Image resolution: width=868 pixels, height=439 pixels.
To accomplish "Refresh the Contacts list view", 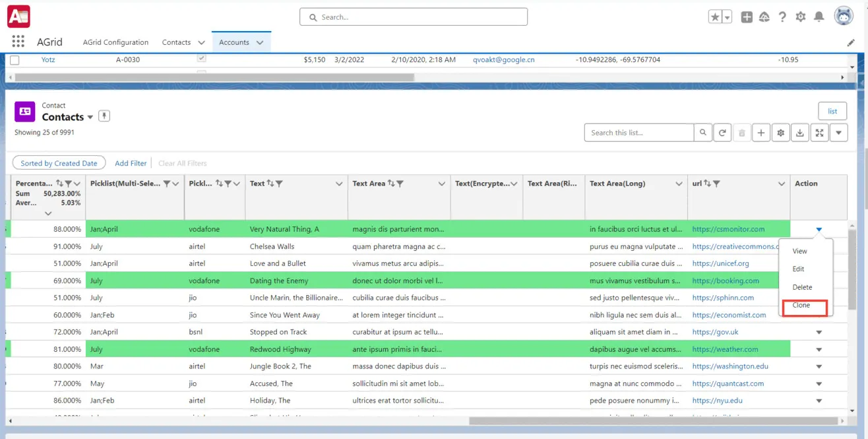I will 722,132.
